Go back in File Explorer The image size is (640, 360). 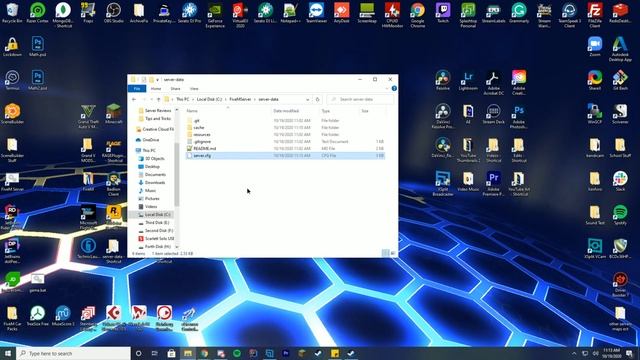(134, 99)
